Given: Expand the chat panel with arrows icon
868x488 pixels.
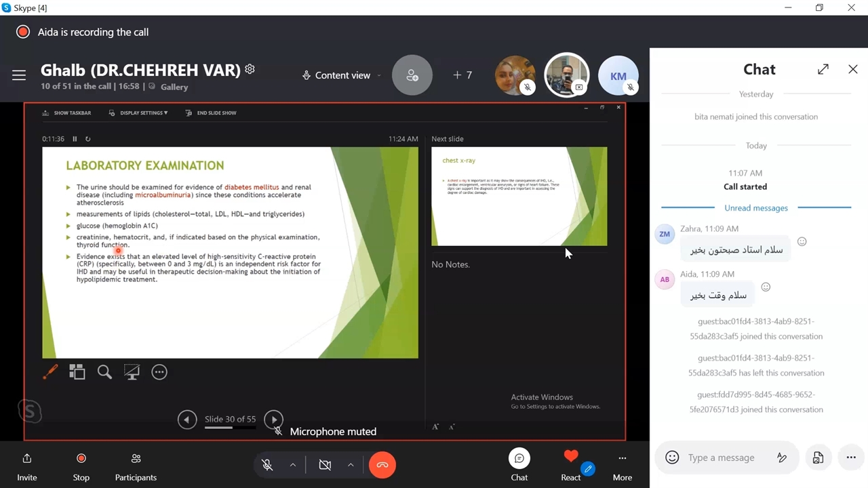Looking at the screenshot, I should coord(823,69).
